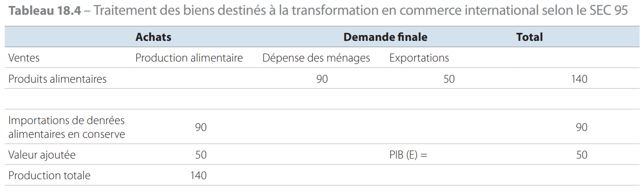Select the 'Exportations' subheader
Viewport: 644px width, 191px height.
419,58
